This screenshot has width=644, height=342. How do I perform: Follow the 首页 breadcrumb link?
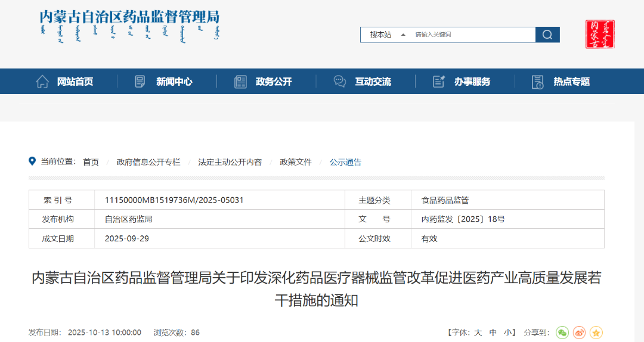[91, 162]
